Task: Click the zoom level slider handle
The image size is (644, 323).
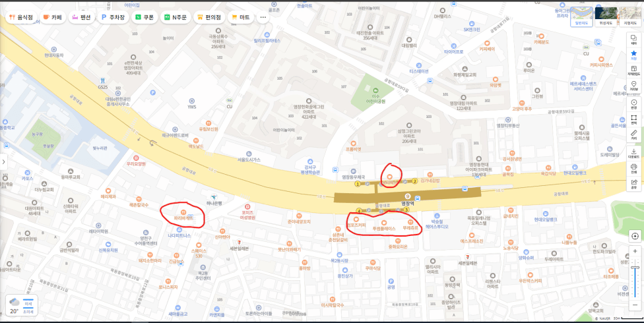Action: (635, 268)
